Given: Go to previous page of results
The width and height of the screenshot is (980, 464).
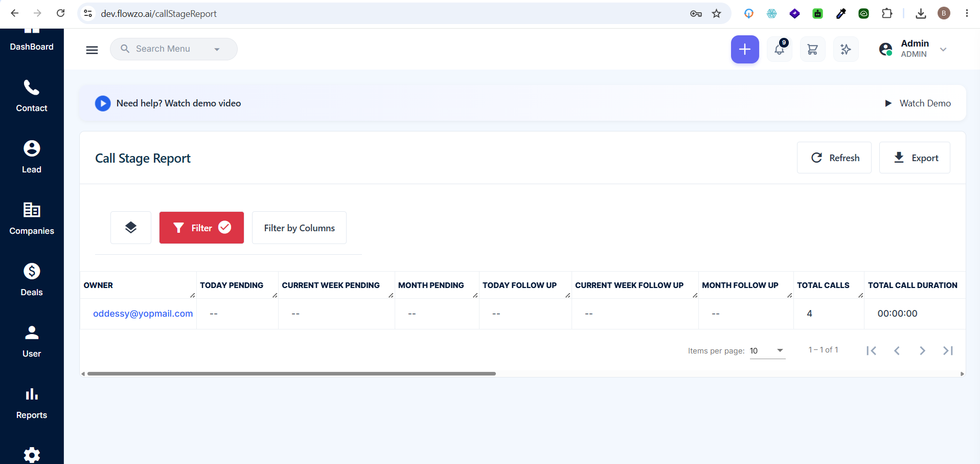Looking at the screenshot, I should (x=897, y=350).
